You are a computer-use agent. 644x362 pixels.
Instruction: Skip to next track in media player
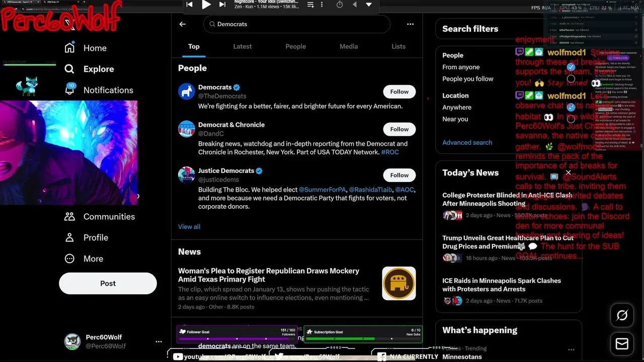(x=222, y=5)
